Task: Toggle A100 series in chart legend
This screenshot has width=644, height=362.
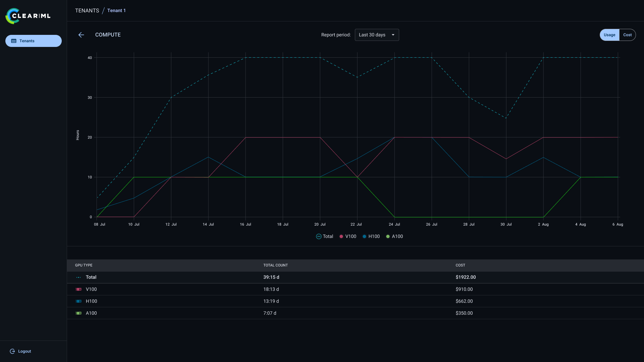Action: [x=394, y=236]
